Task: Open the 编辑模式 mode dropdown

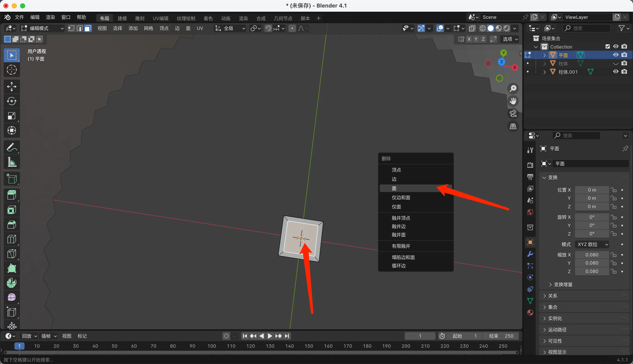Action: pos(42,28)
